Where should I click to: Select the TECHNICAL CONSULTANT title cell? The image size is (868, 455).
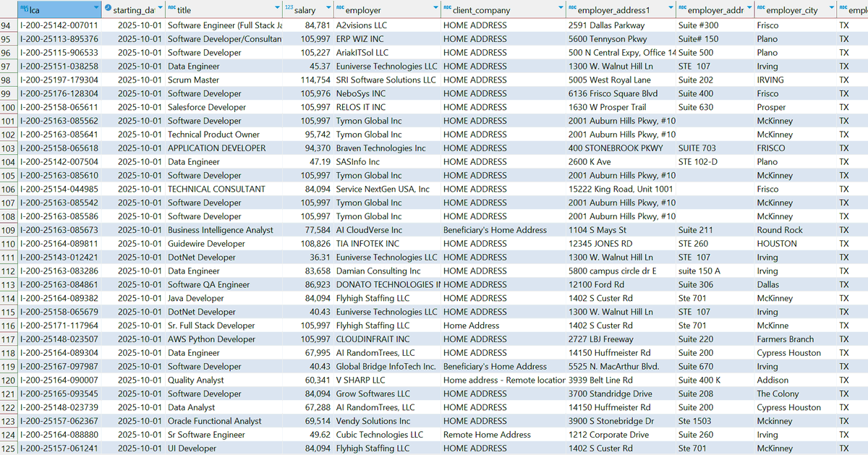coord(224,189)
